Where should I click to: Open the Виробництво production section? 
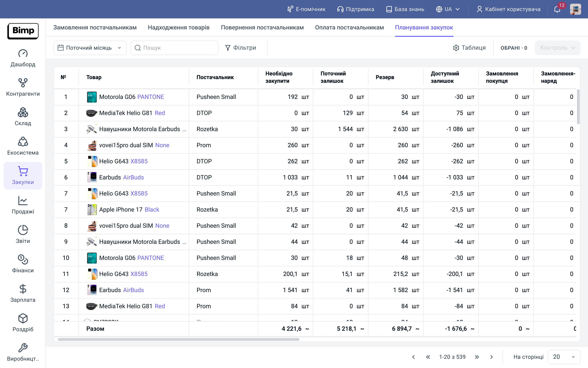(23, 352)
